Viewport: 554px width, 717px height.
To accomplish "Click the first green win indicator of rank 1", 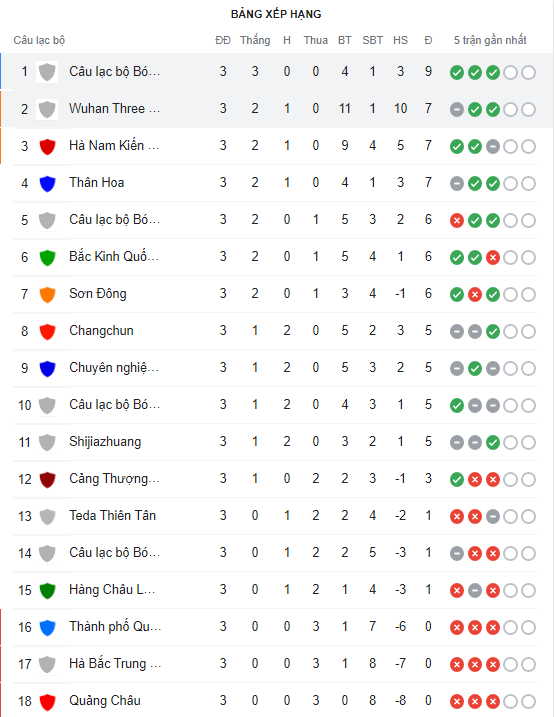I will pos(457,72).
